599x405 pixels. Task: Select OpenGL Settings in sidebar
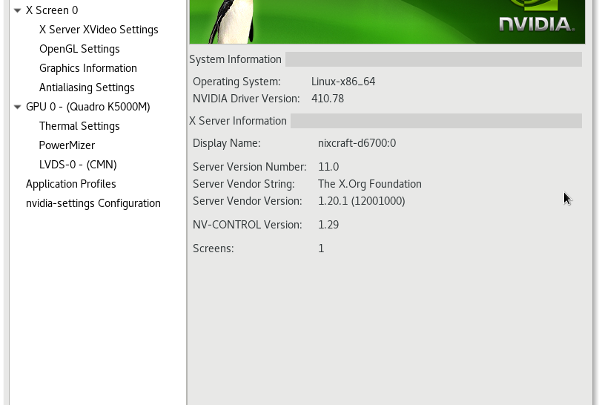(79, 49)
